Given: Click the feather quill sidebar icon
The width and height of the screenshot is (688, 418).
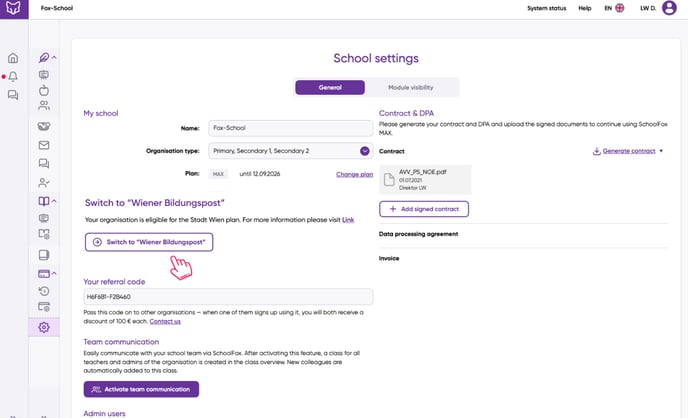Looking at the screenshot, I should pyautogui.click(x=43, y=57).
